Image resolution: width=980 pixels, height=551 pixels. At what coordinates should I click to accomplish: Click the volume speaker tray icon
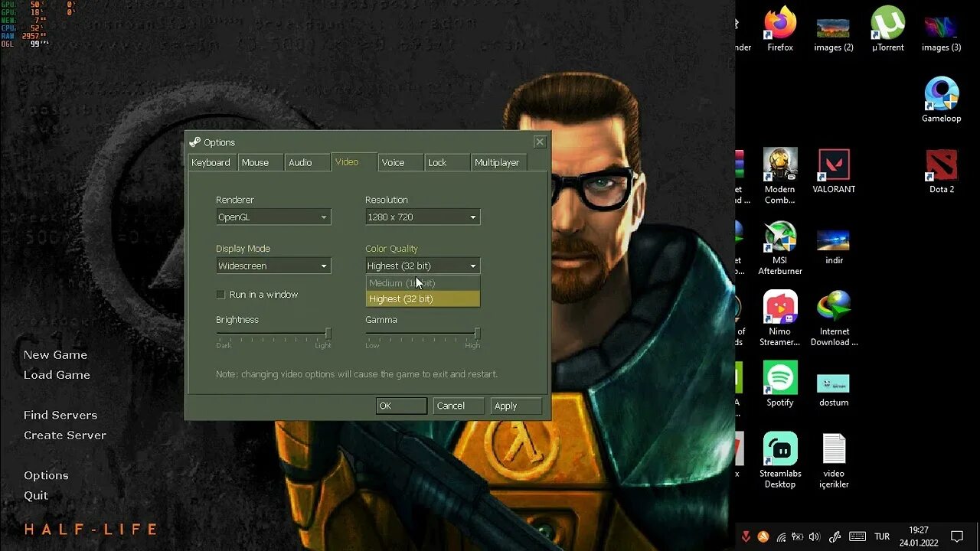(x=814, y=536)
